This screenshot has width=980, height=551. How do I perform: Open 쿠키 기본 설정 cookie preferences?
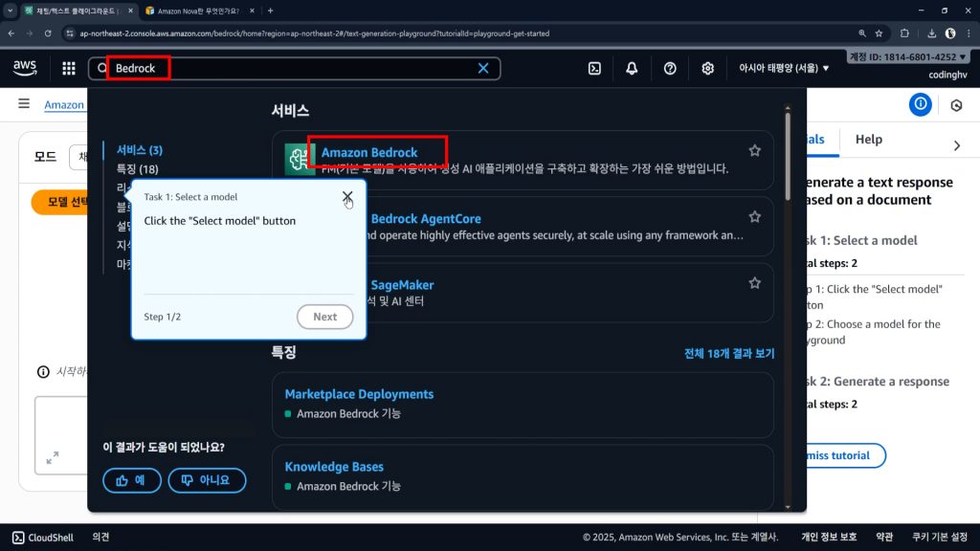click(940, 537)
